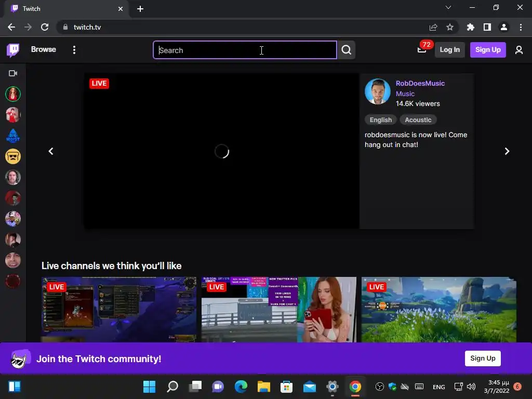Open the Mail app from taskbar

(310, 387)
